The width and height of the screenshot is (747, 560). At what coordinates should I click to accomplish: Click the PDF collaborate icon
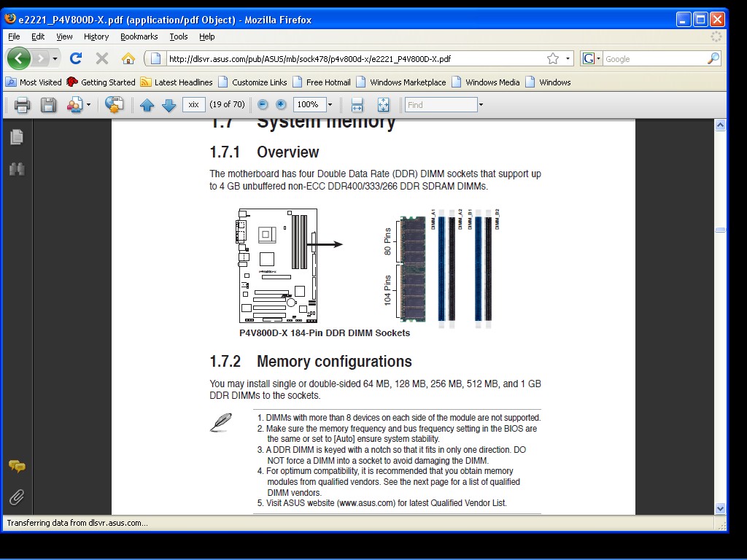click(74, 105)
